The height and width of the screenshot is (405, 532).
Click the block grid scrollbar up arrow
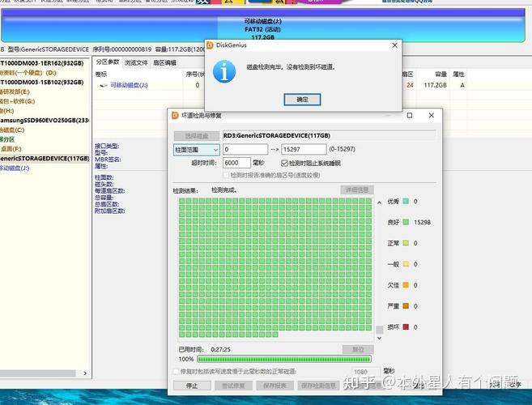(x=379, y=202)
